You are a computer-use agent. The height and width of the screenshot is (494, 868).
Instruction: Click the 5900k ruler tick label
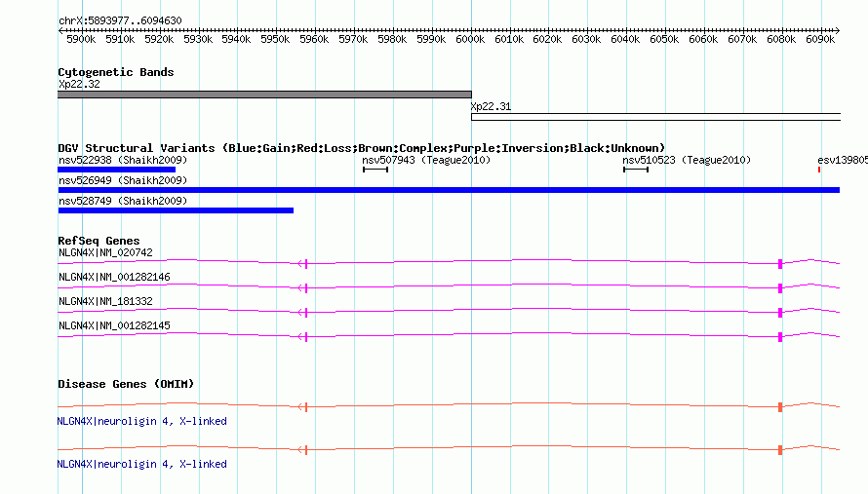81,39
